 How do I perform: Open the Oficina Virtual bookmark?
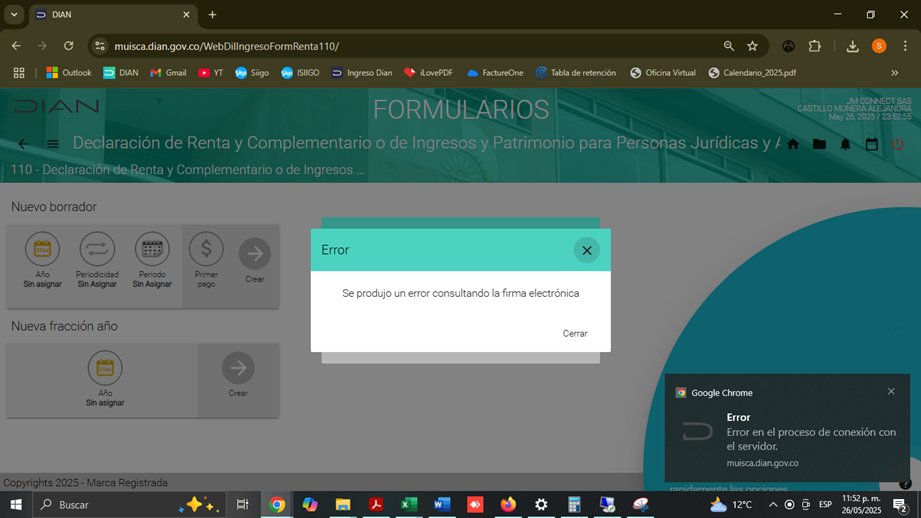(x=663, y=73)
